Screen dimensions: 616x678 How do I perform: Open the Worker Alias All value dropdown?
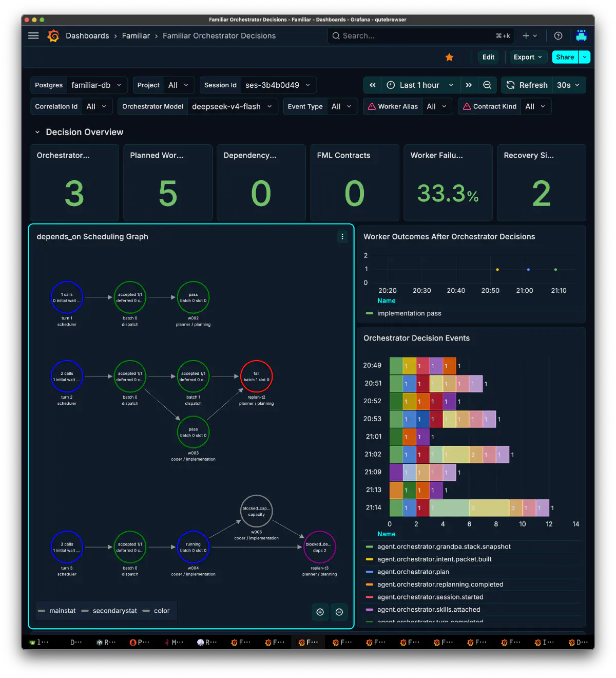pyautogui.click(x=437, y=106)
